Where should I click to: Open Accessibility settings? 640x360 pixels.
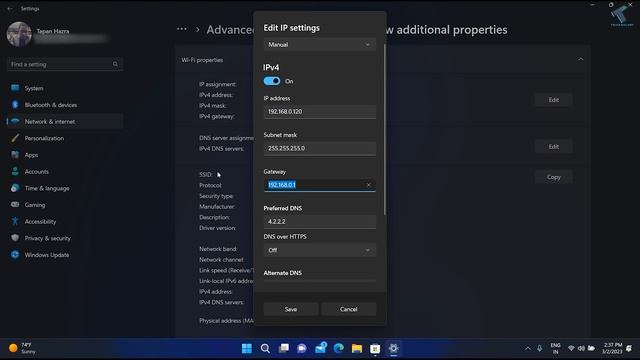point(65,222)
